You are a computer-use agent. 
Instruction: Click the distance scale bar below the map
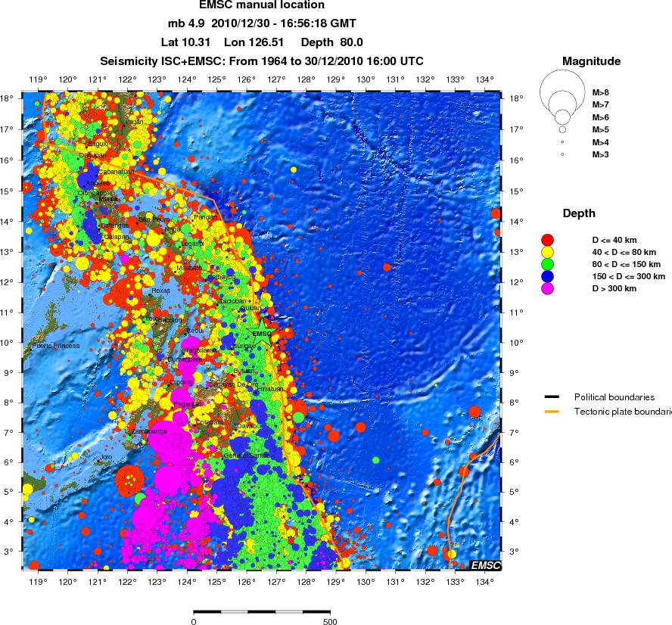pos(262,612)
